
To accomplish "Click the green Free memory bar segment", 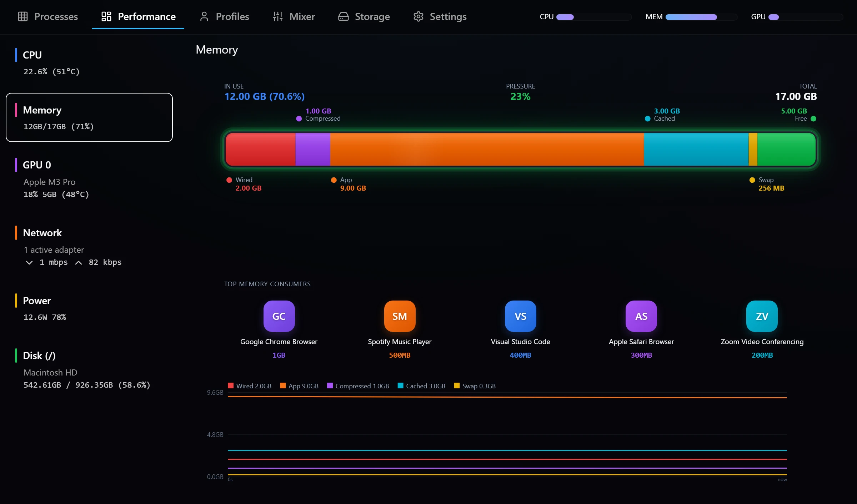I will click(x=786, y=149).
